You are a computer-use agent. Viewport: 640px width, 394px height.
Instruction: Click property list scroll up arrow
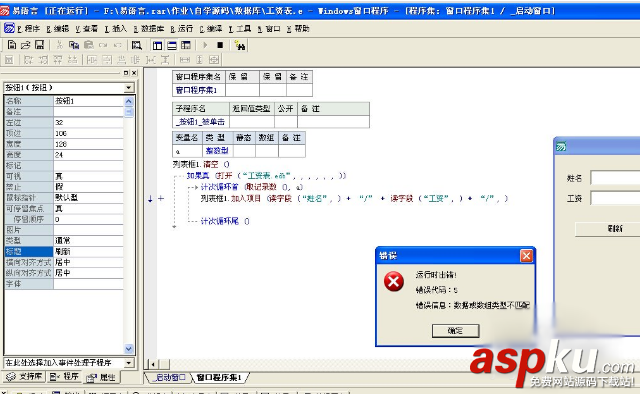coord(129,101)
